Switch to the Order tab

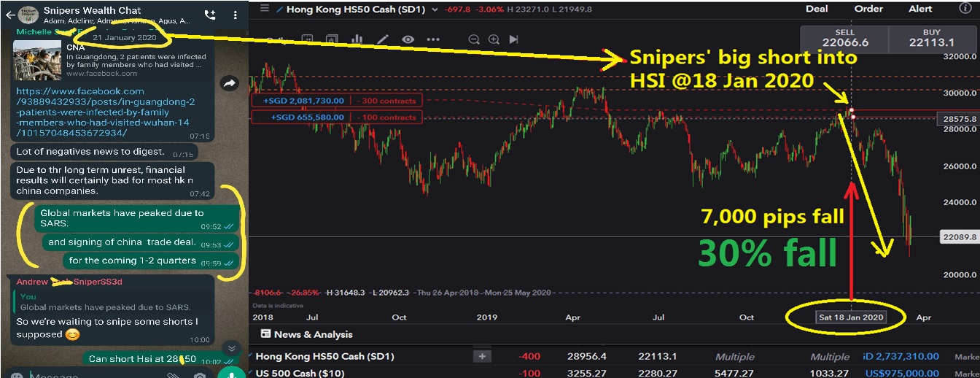868,9
